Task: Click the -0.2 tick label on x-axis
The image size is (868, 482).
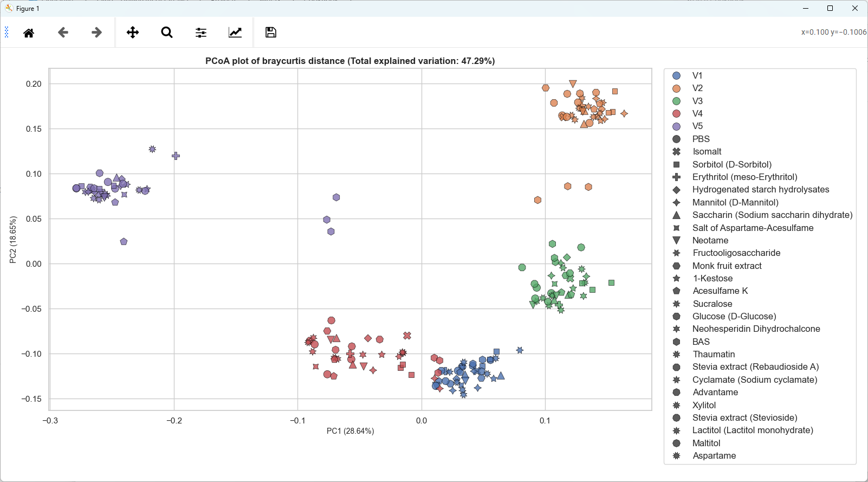Action: coord(174,420)
